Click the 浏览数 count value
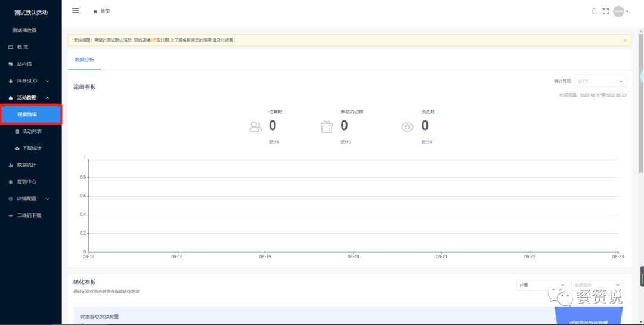This screenshot has width=644, height=325. tap(425, 126)
